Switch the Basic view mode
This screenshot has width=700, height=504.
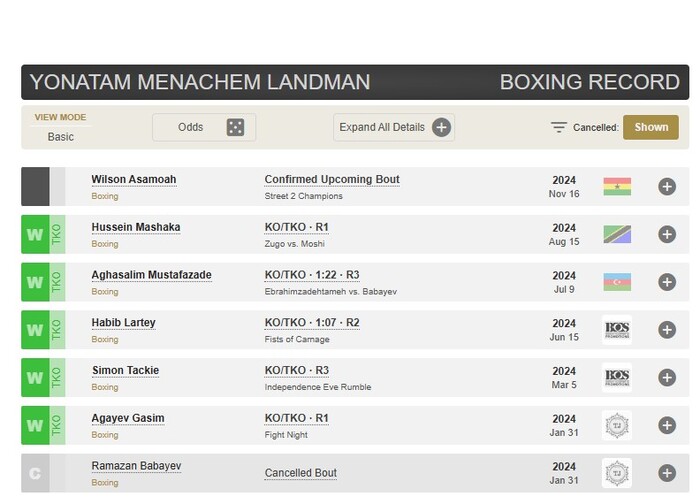60,137
